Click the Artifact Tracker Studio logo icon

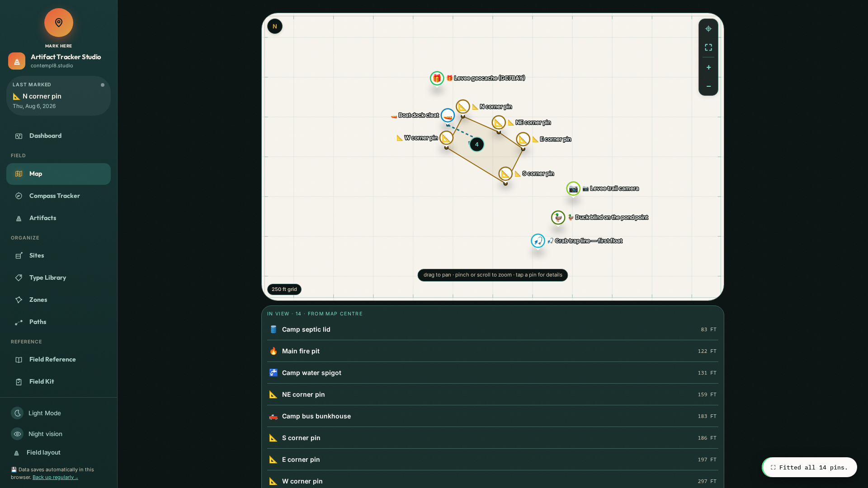(17, 61)
